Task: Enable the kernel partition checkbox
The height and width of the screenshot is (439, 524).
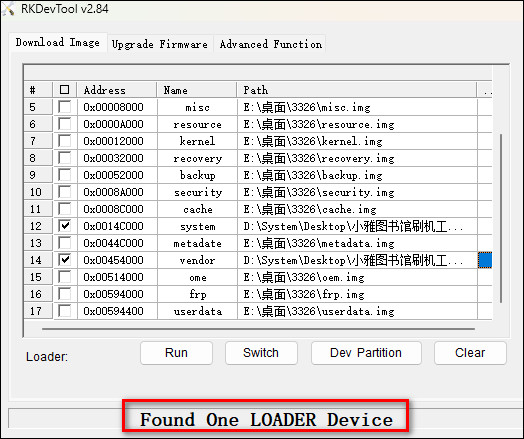Action: pos(64,141)
